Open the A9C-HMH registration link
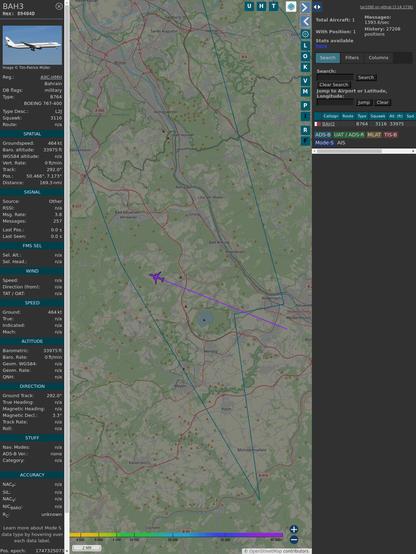The width and height of the screenshot is (416, 554). click(x=51, y=77)
